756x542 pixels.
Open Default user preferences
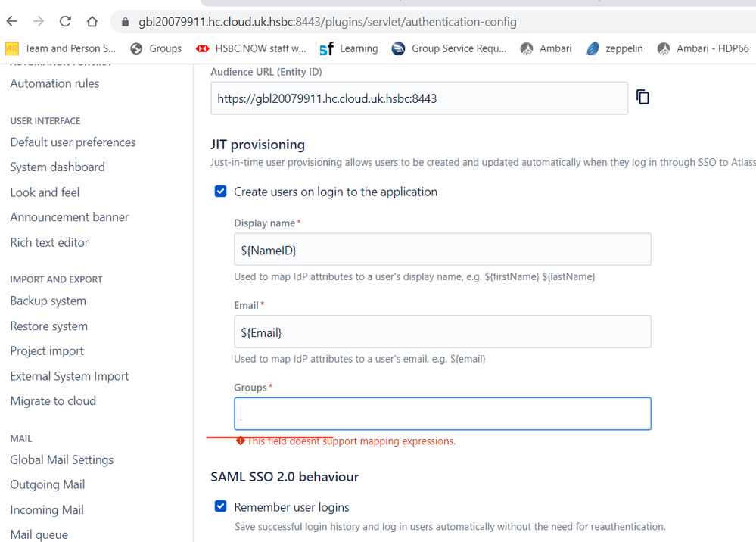(x=73, y=142)
